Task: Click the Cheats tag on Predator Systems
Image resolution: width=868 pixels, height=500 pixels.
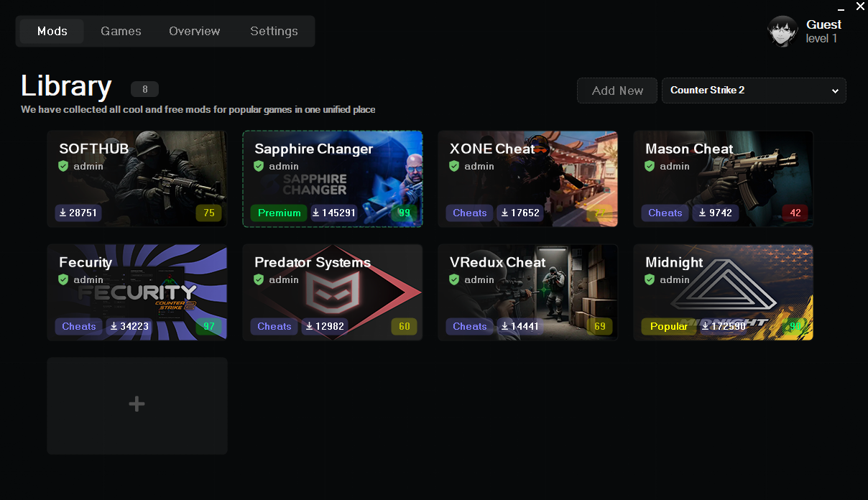Action: pyautogui.click(x=274, y=326)
